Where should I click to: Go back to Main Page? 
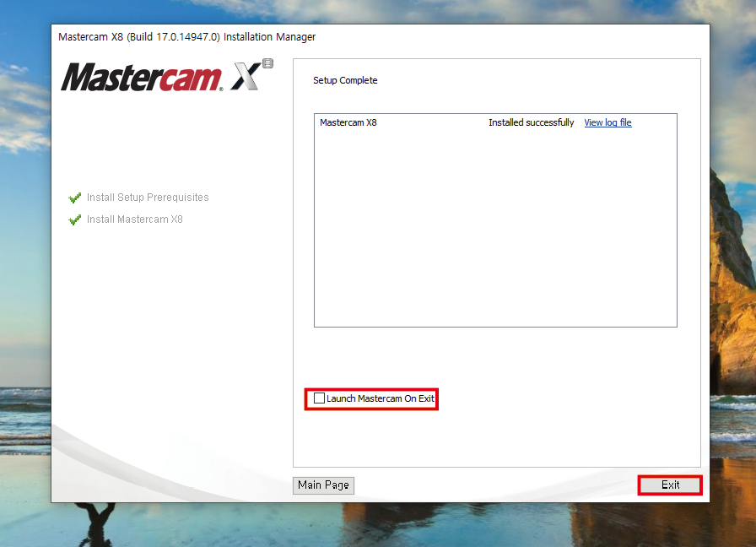click(323, 485)
